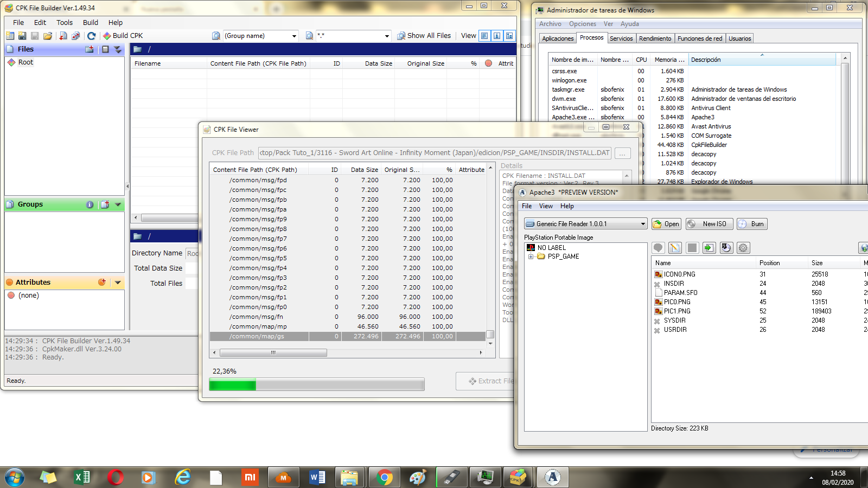Expand the Groups panel dropdown arrow
868x488 pixels.
click(118, 204)
